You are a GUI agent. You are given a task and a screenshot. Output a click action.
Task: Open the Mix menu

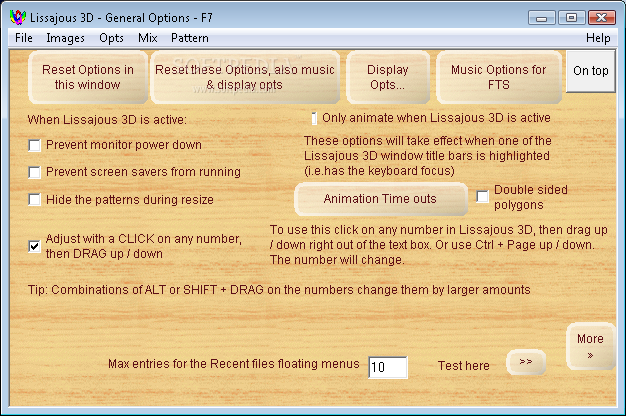pos(148,38)
